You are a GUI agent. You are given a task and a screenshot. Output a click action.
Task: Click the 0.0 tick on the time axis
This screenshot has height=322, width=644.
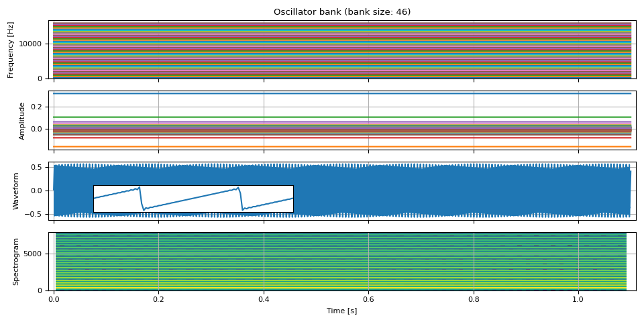(x=54, y=299)
